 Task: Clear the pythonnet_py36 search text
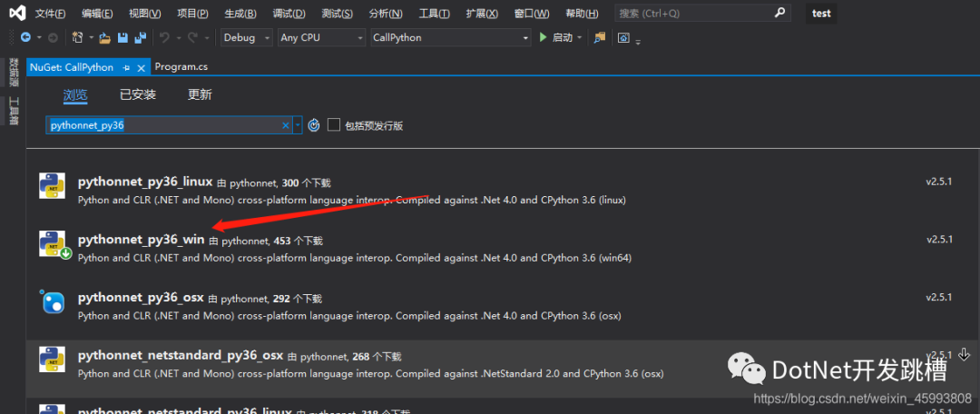[286, 125]
